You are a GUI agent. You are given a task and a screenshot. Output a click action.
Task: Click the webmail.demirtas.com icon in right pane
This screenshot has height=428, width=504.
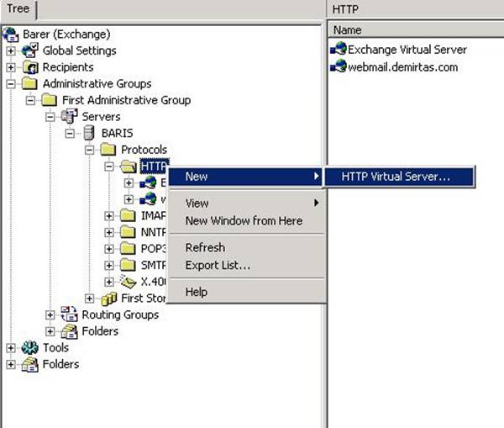pos(339,66)
